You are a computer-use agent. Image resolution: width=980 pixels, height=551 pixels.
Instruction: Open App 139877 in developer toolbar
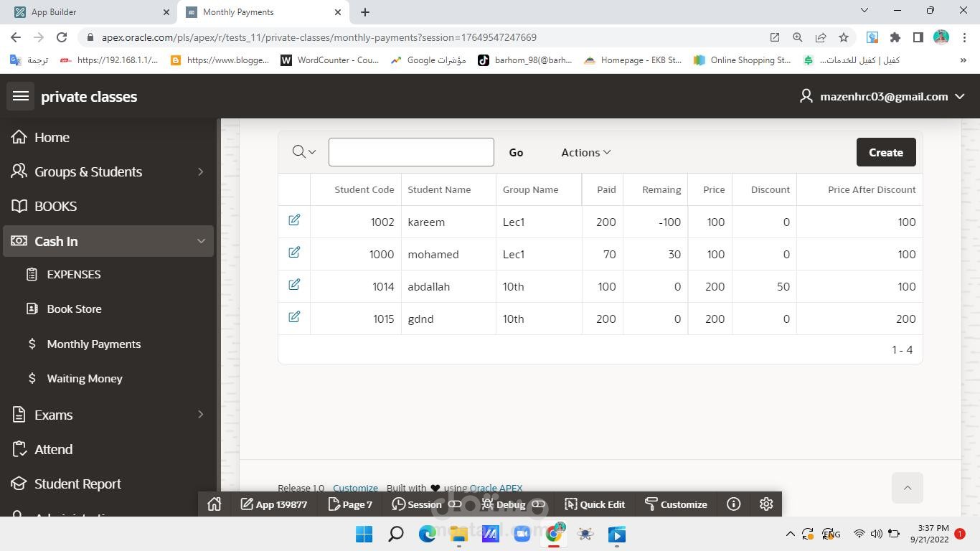click(x=273, y=504)
